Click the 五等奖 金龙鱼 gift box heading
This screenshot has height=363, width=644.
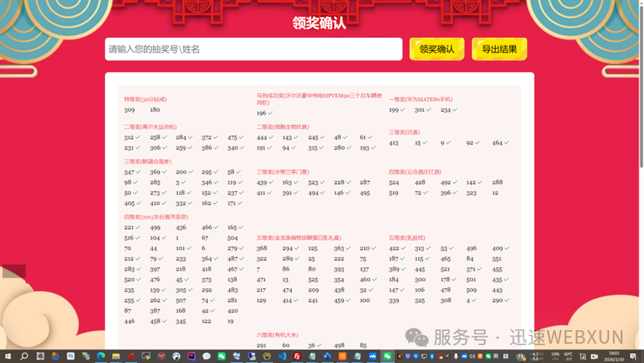pos(299,238)
